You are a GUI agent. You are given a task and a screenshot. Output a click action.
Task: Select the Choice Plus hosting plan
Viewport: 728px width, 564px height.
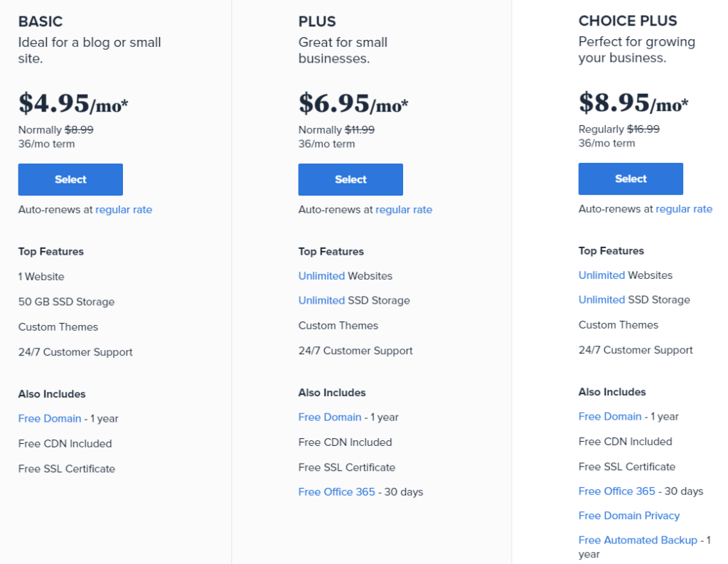pos(631,179)
